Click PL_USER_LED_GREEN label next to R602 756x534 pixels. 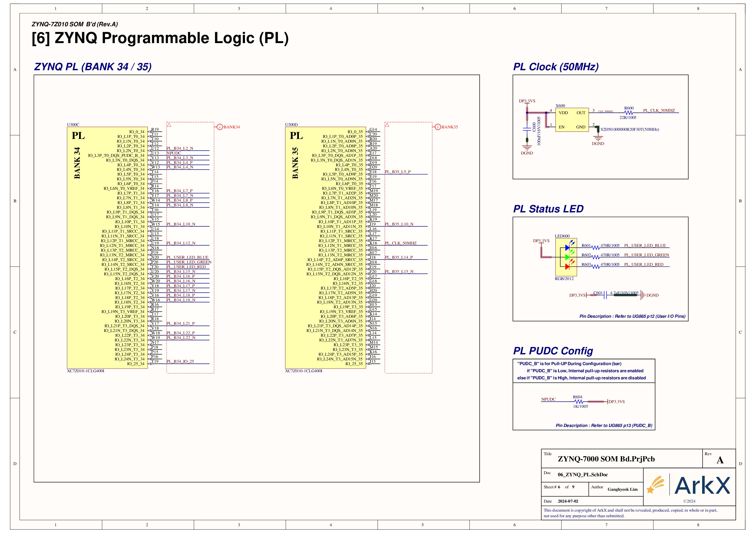tap(647, 255)
